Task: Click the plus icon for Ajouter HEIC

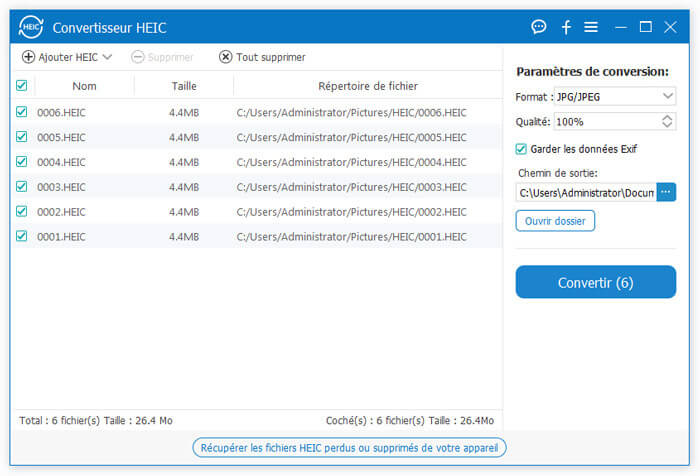Action: point(28,57)
